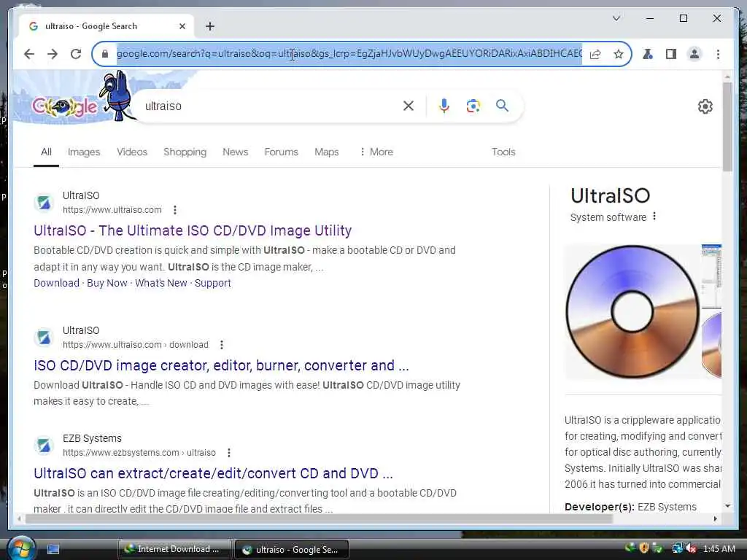Expand the More search filters
The image size is (747, 560).
tap(376, 152)
